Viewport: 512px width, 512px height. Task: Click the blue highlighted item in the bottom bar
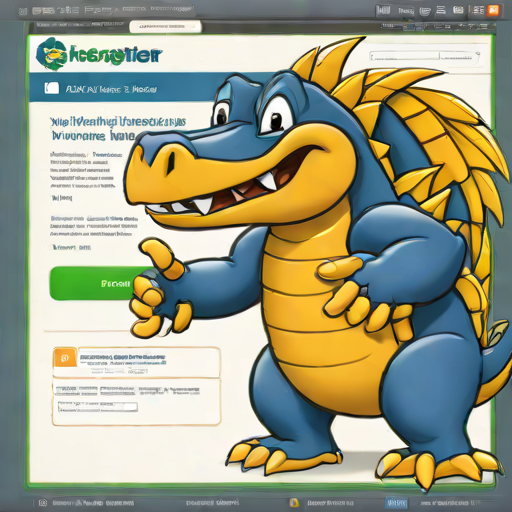[x=396, y=502]
